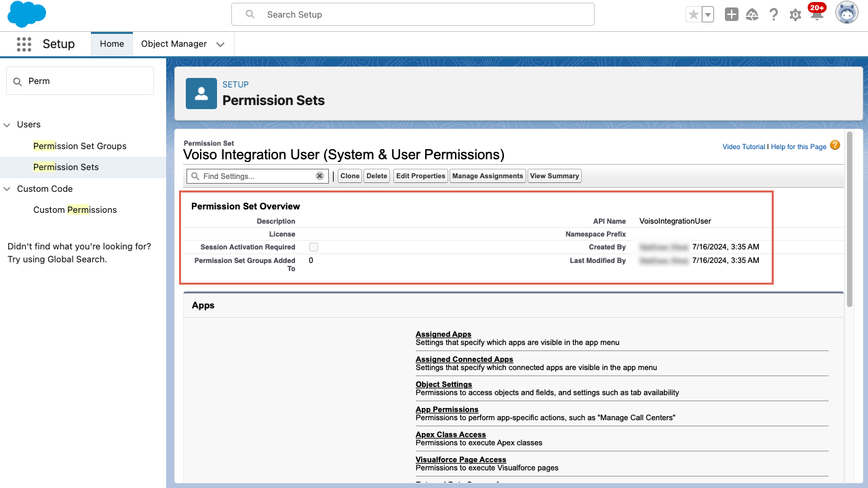The image size is (868, 488).
Task: Click the View Summary button
Action: tap(555, 176)
